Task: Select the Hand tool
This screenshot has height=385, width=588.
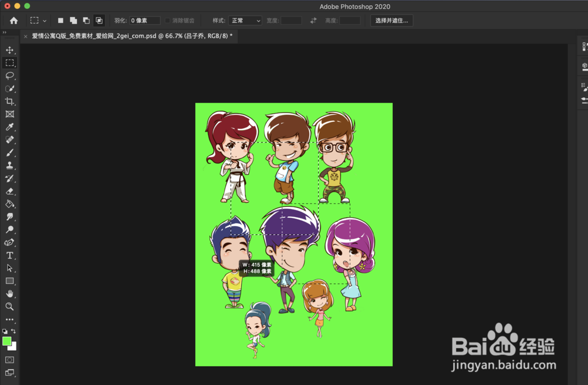Action: point(10,294)
